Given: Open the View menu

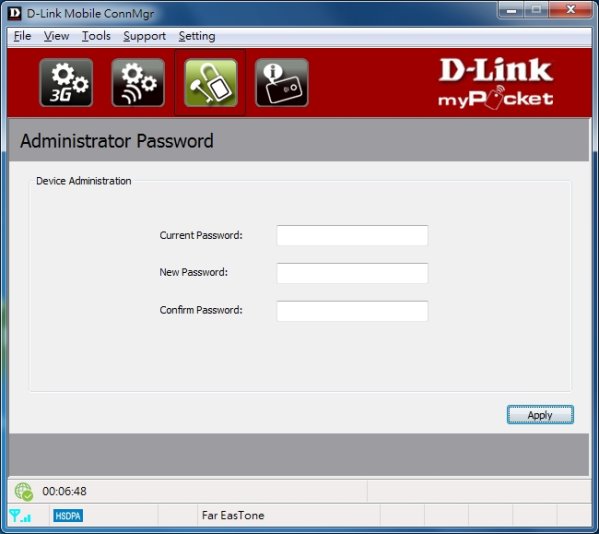Looking at the screenshot, I should (56, 36).
